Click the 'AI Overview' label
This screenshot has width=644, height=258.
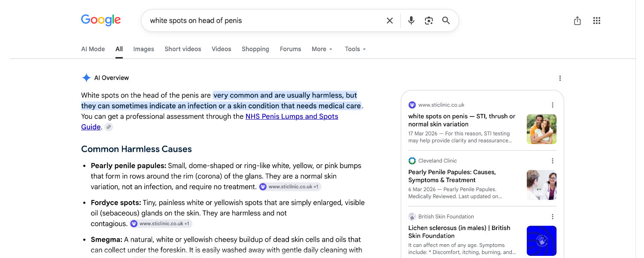(112, 78)
